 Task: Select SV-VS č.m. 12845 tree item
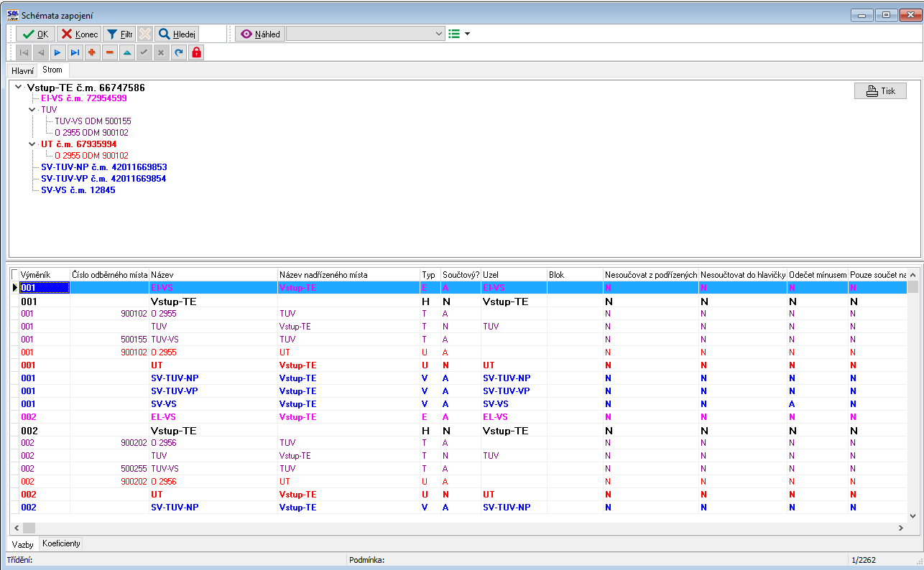point(78,190)
